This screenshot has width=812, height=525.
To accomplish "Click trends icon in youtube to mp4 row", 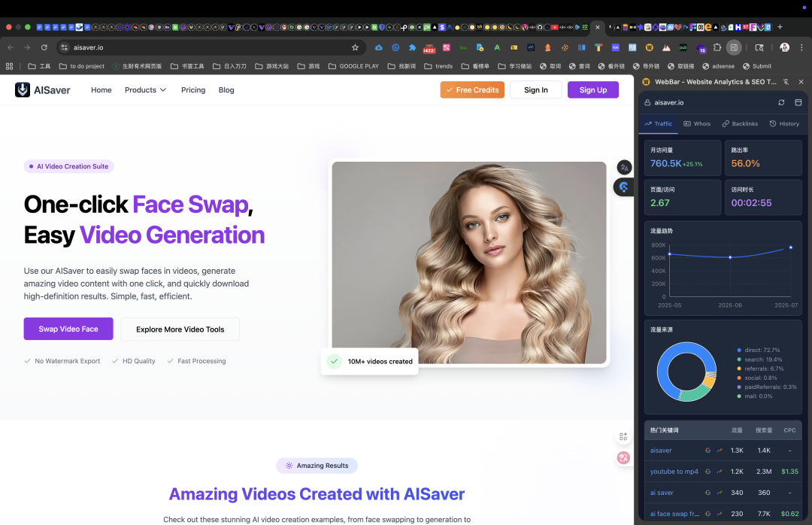I will pos(720,472).
